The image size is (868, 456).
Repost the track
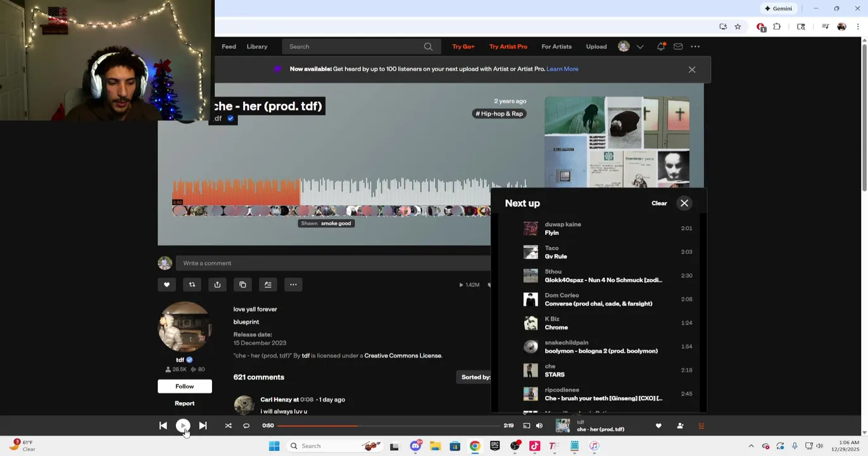(x=192, y=285)
